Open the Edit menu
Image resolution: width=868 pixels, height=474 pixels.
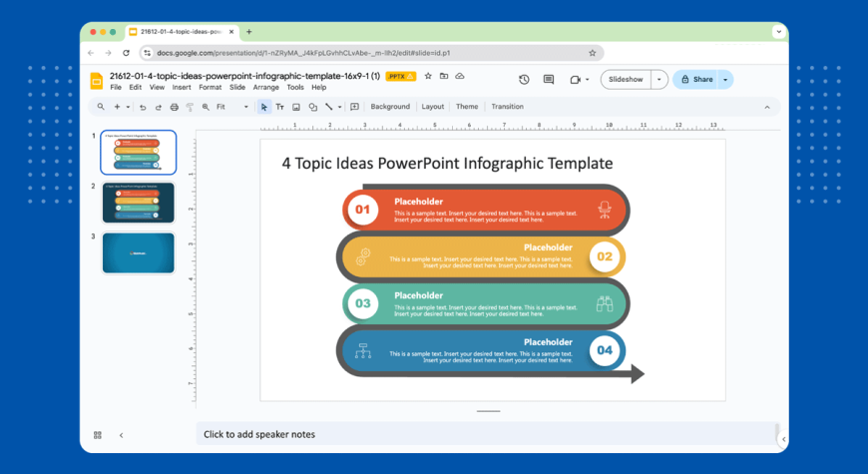coord(135,88)
